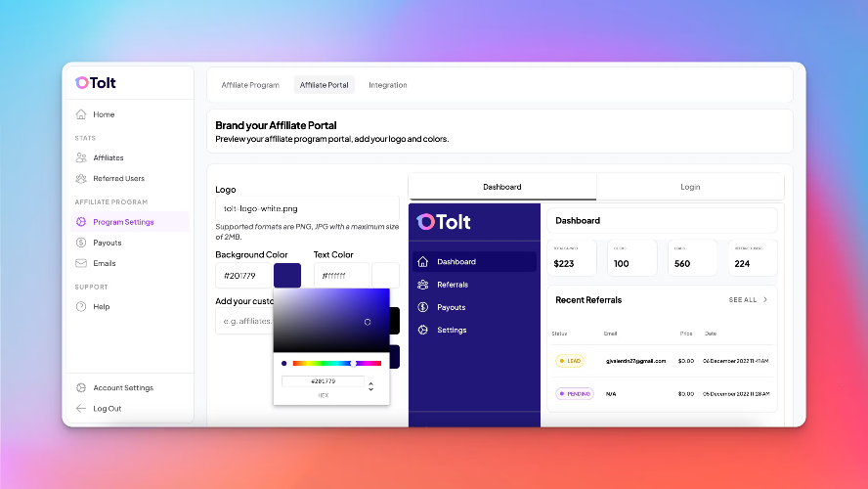Click the hue slider in color picker
This screenshot has height=489, width=868.
[x=337, y=363]
